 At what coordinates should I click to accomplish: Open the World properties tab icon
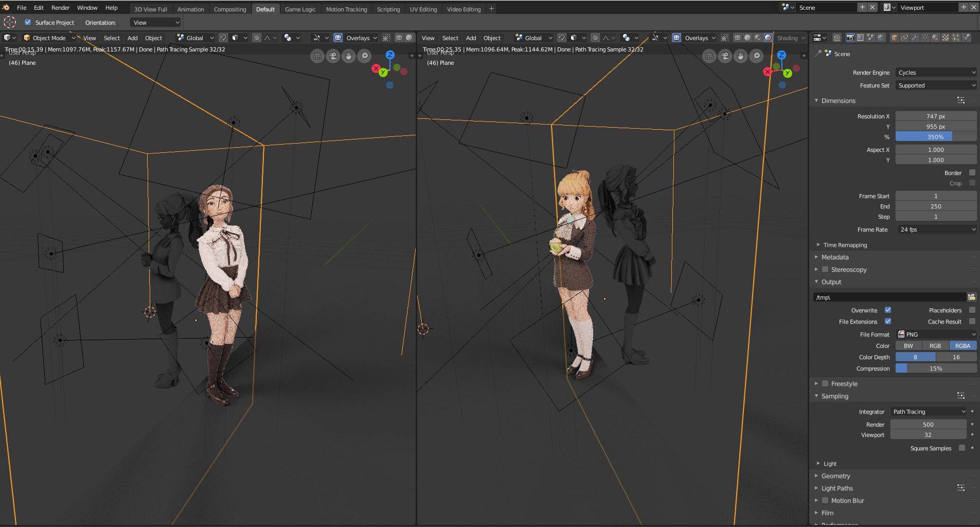(881, 38)
